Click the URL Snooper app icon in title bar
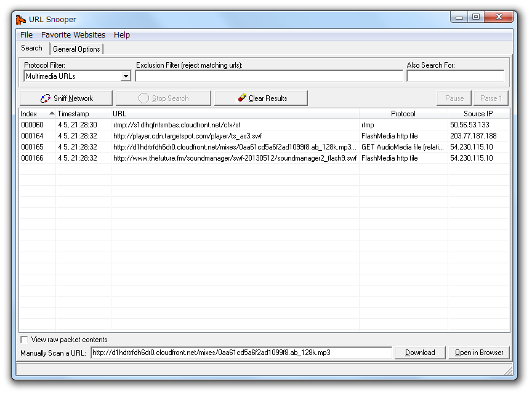Screen dimensions: 532x395 tap(21, 20)
